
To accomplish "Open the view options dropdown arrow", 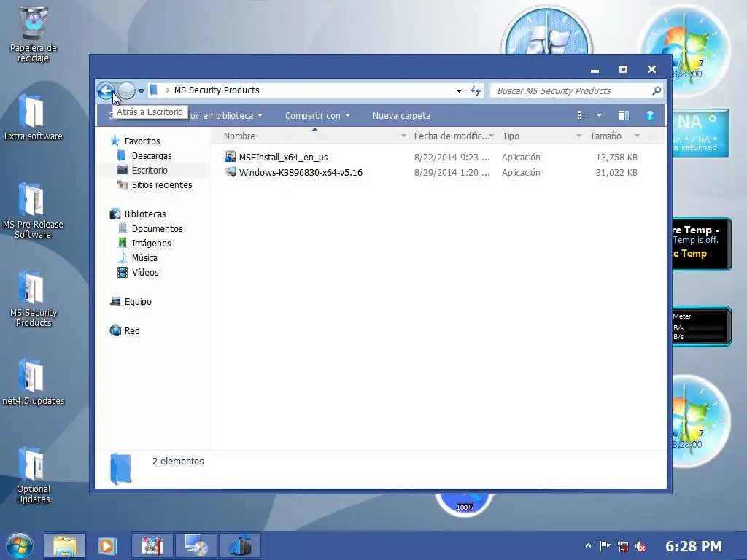I will click(600, 115).
